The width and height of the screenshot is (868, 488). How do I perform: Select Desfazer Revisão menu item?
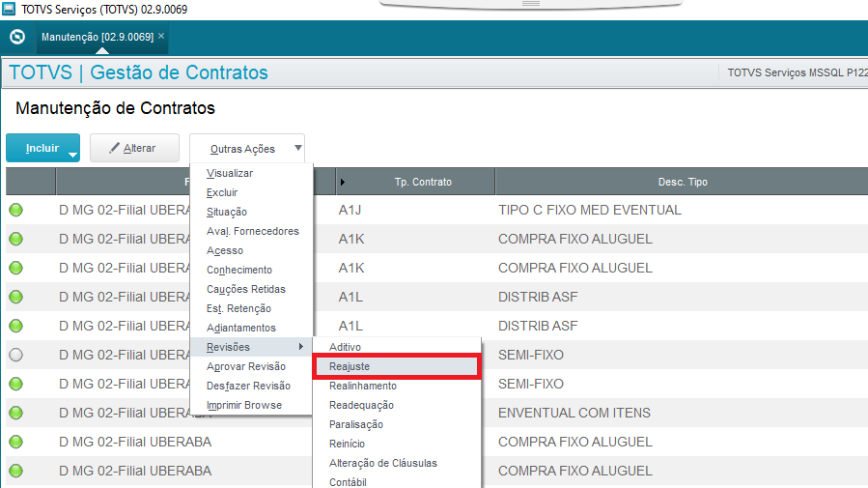(251, 387)
